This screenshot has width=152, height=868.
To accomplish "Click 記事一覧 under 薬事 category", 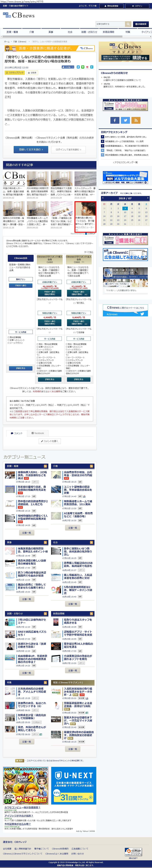I will (x=27, y=599).
